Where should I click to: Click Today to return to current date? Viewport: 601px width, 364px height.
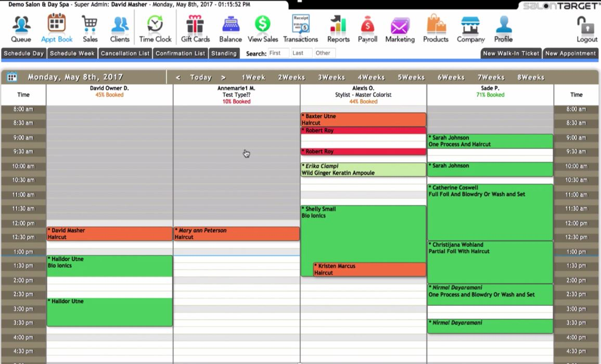click(x=200, y=76)
